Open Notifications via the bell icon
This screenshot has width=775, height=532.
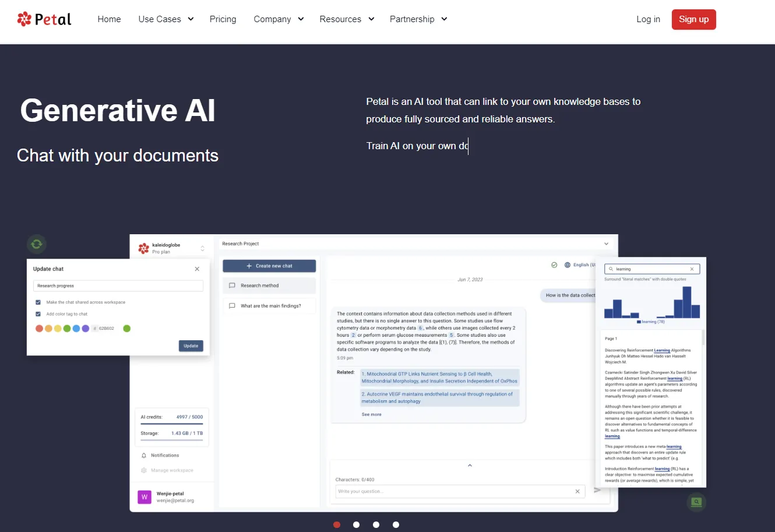tap(144, 455)
